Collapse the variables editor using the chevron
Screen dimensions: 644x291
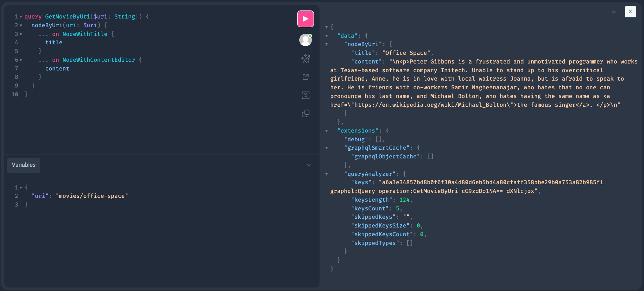tap(309, 165)
